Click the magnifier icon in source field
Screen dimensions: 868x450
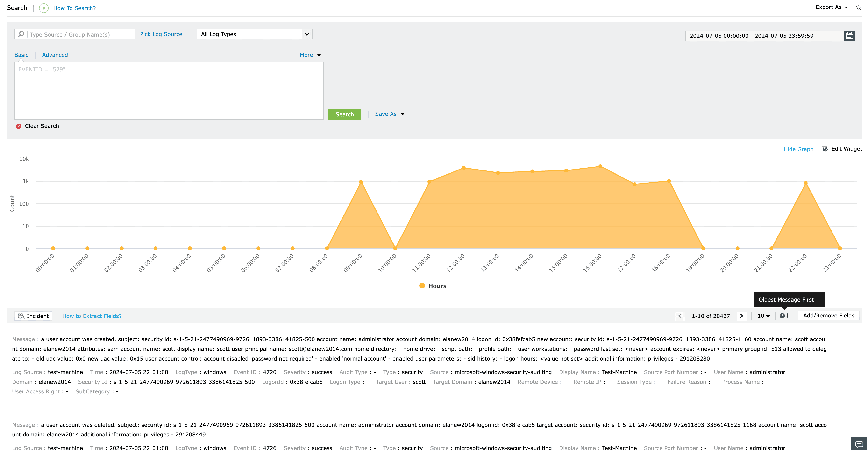[21, 34]
